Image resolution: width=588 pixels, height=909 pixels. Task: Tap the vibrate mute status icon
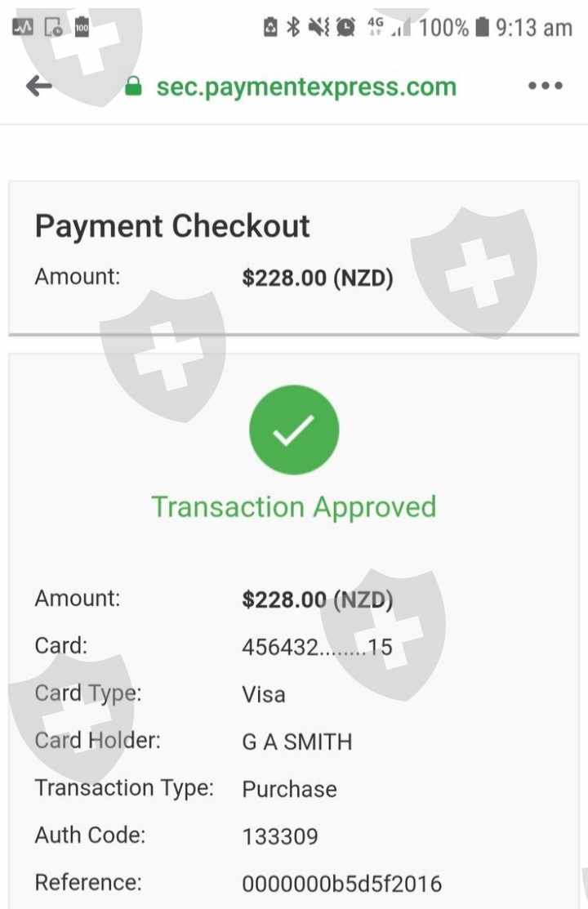pyautogui.click(x=318, y=28)
